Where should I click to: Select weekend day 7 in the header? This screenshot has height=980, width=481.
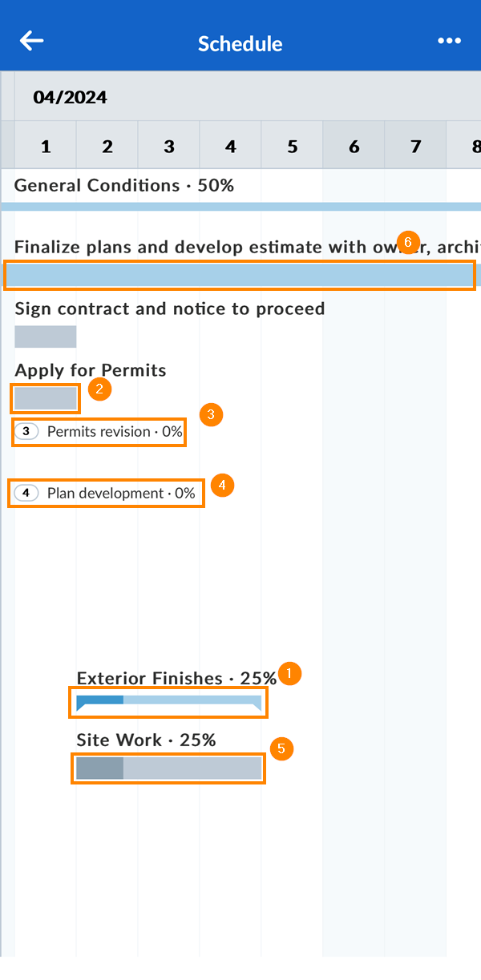coord(415,146)
